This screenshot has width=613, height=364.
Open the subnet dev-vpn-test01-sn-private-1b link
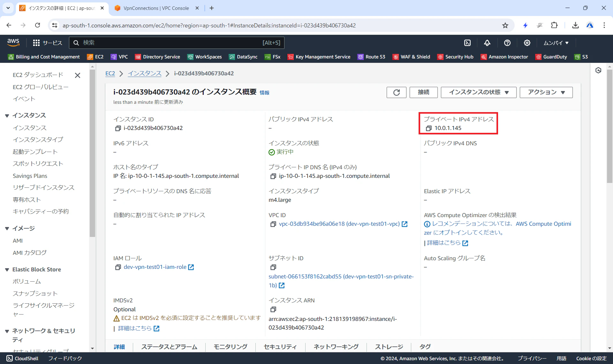341,281
